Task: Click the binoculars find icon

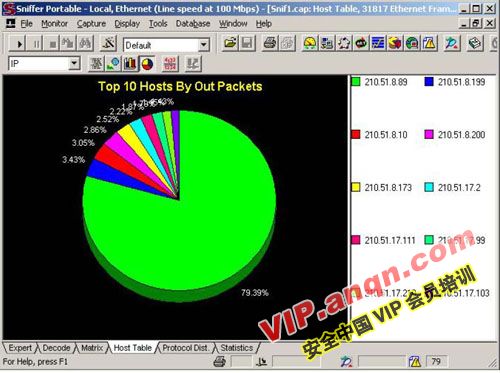Action: [85, 44]
